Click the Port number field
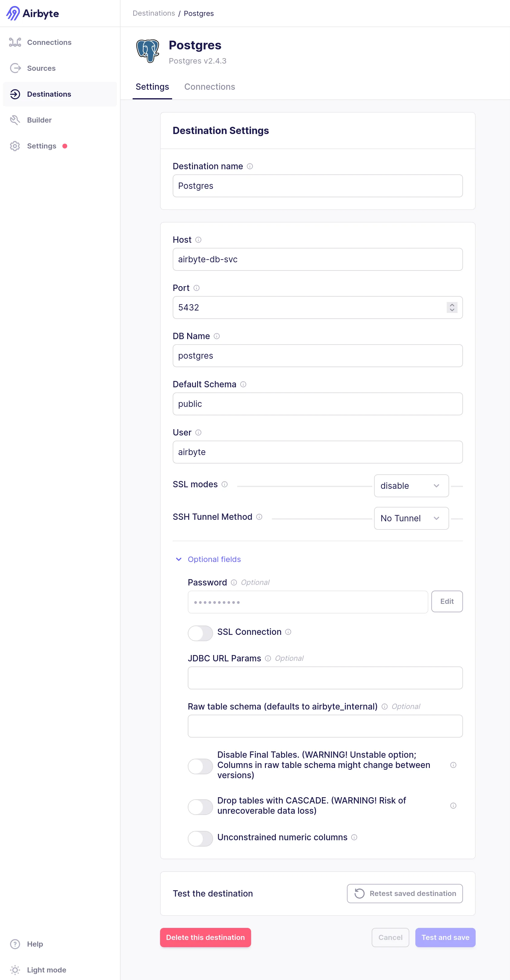This screenshot has height=980, width=510. 318,307
